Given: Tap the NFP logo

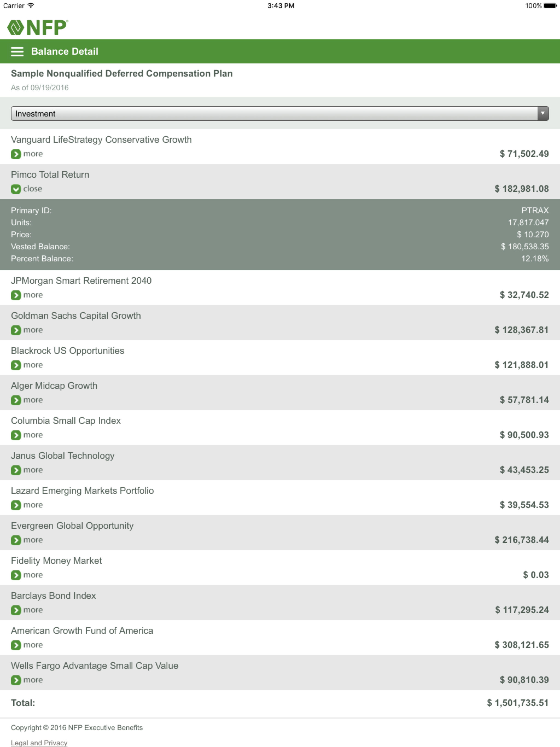Looking at the screenshot, I should click(x=37, y=27).
